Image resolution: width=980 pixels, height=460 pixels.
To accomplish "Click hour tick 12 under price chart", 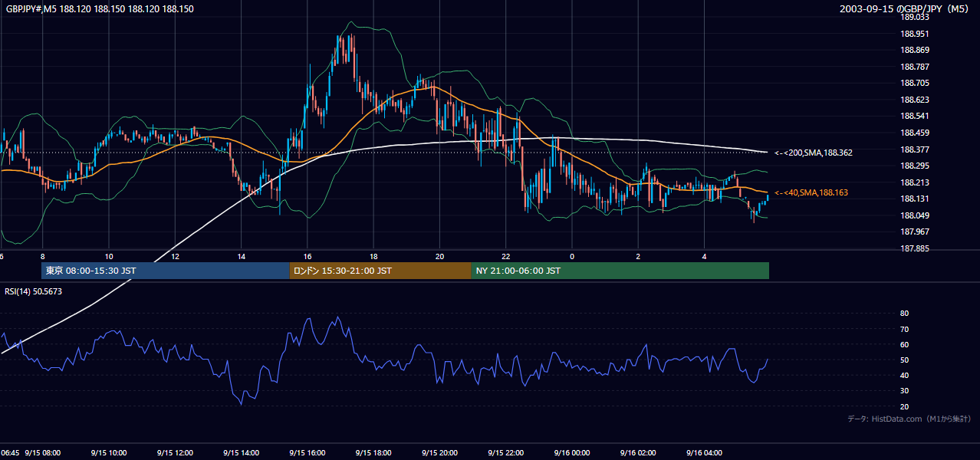I will tap(175, 256).
